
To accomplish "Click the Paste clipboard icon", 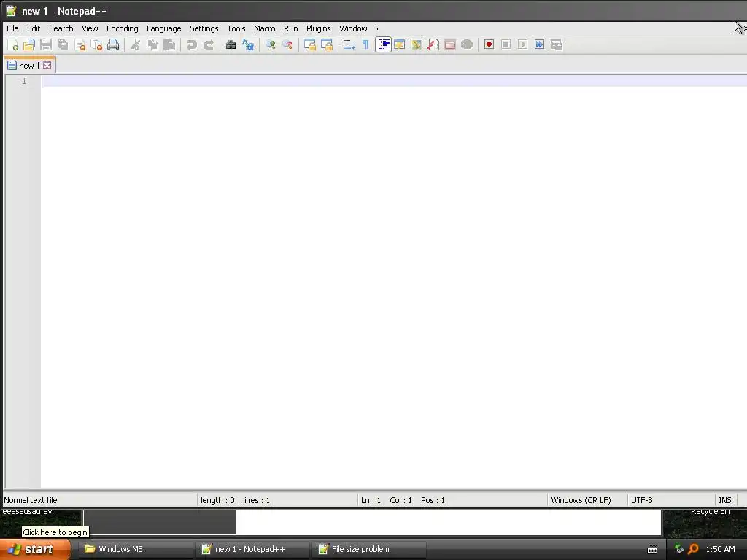I will (x=169, y=44).
